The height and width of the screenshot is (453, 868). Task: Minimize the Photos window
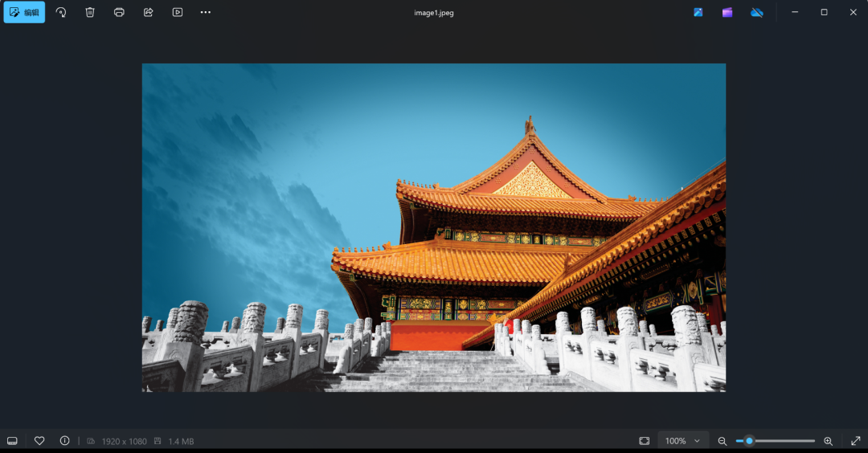[795, 12]
